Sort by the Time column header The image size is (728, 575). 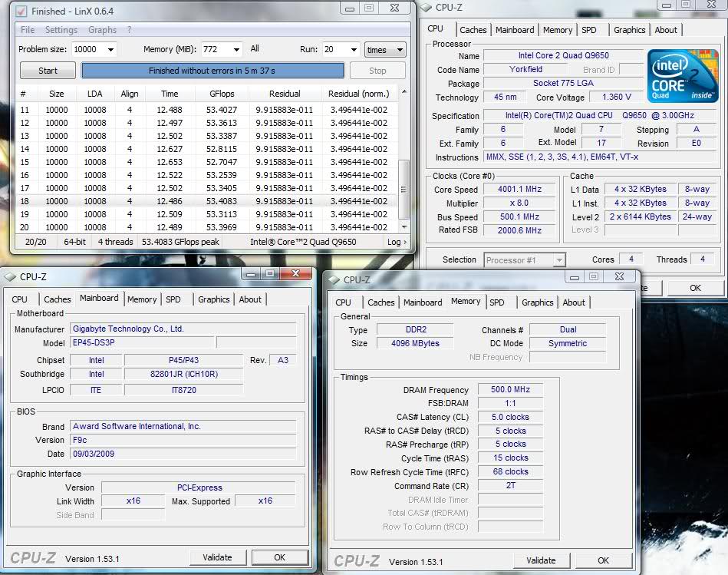pos(170,94)
